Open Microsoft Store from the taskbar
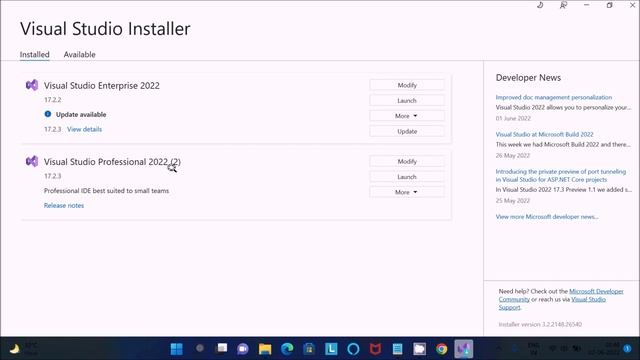 point(309,349)
